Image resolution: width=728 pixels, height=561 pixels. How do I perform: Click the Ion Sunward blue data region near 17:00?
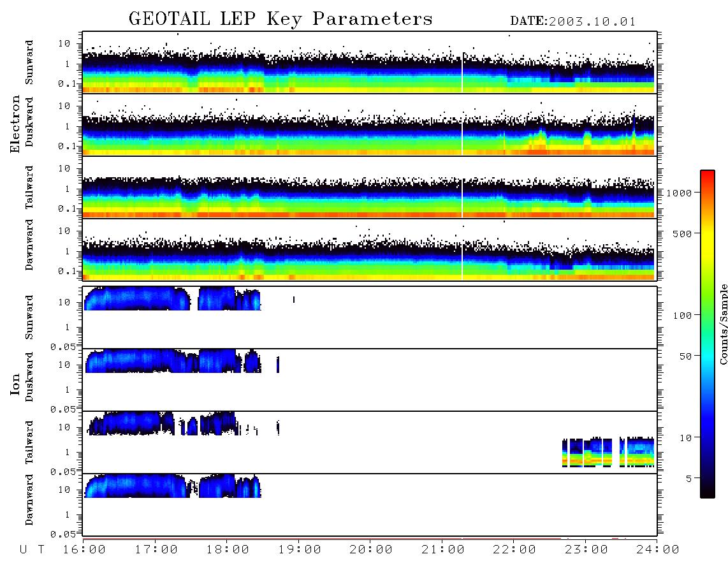point(138,298)
